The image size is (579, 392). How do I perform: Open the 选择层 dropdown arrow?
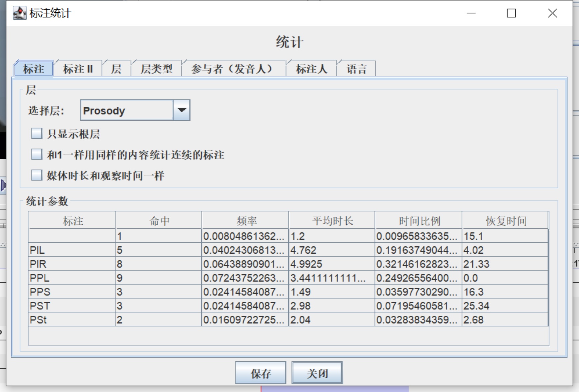182,110
